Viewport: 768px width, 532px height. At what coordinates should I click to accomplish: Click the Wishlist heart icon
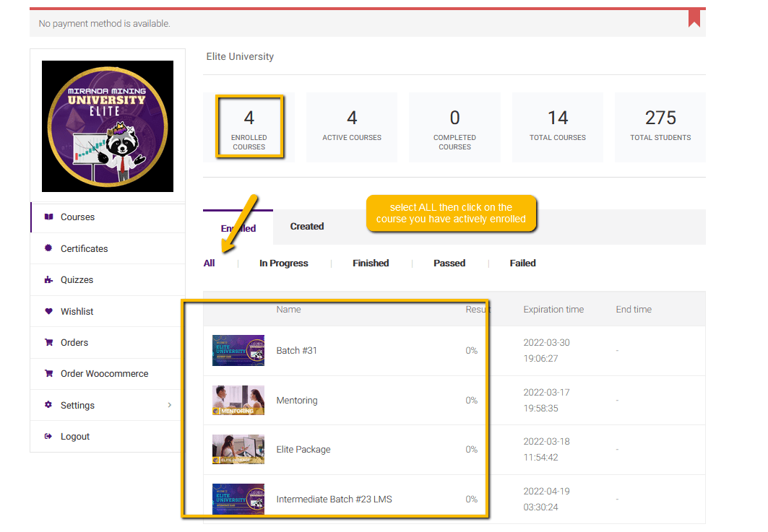coord(48,311)
